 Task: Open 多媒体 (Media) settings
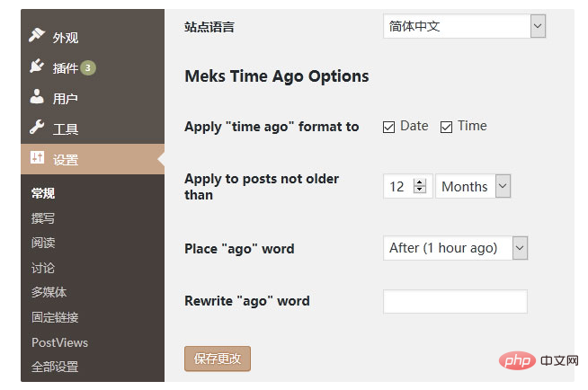49,292
